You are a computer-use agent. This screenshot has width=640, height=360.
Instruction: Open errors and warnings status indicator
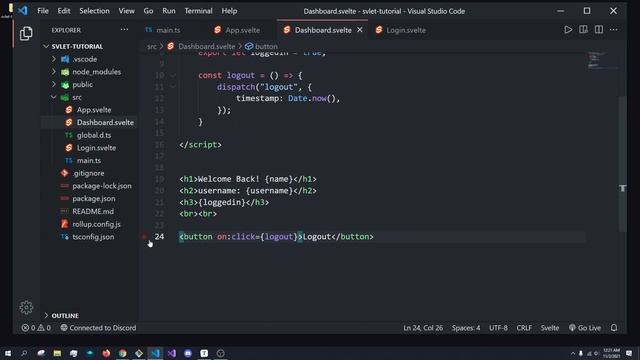pos(36,328)
